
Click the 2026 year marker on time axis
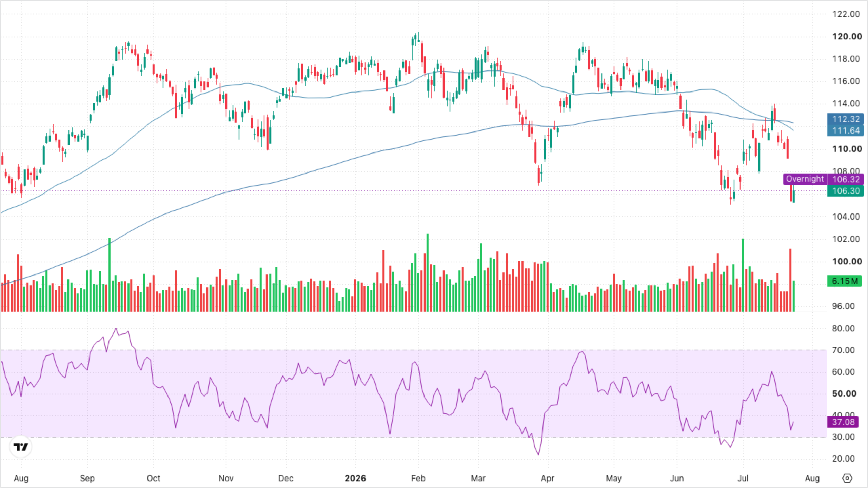click(355, 478)
